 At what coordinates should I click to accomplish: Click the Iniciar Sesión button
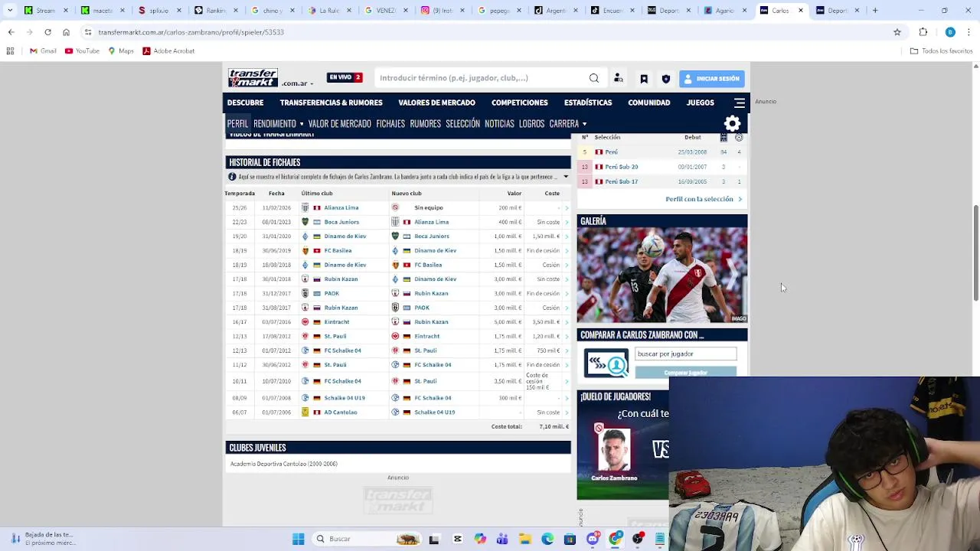(x=711, y=79)
